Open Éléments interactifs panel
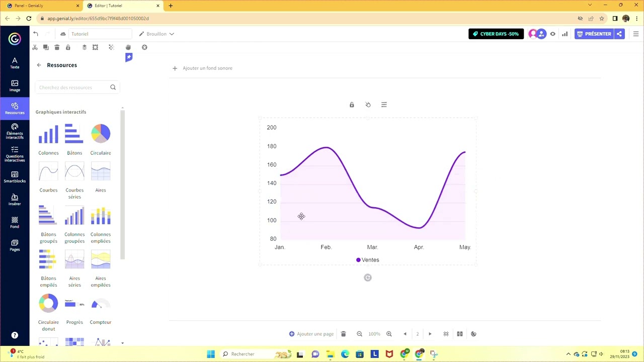This screenshot has height=362, width=644. pos(15,132)
